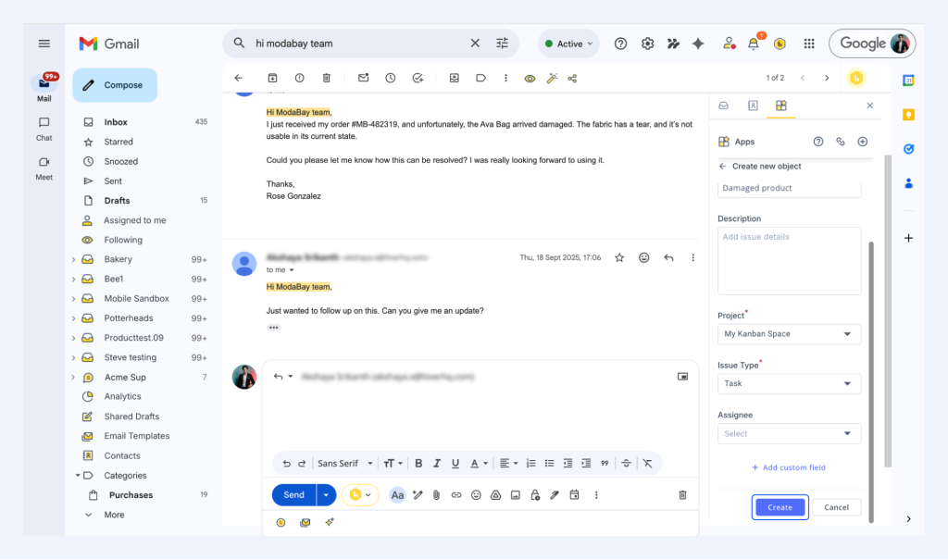948x560 pixels.
Task: Toggle strikethrough formatting
Action: (x=626, y=463)
